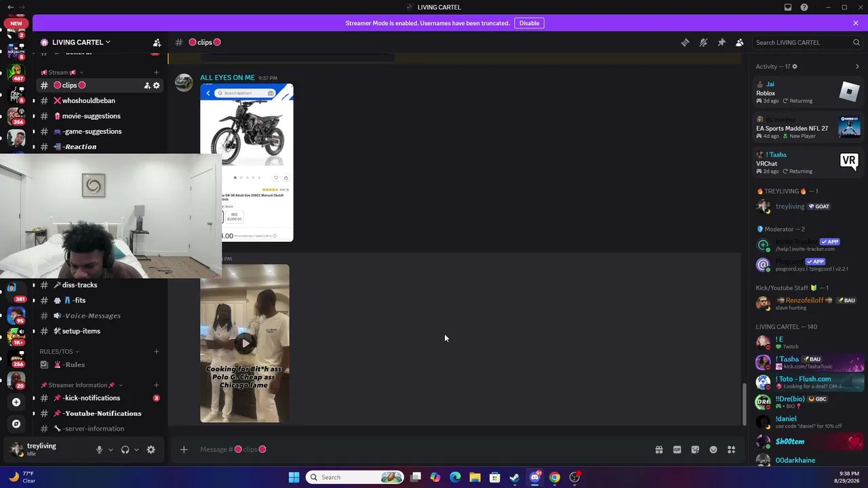
Task: Open the movie-suggestions channel
Action: tap(99, 116)
